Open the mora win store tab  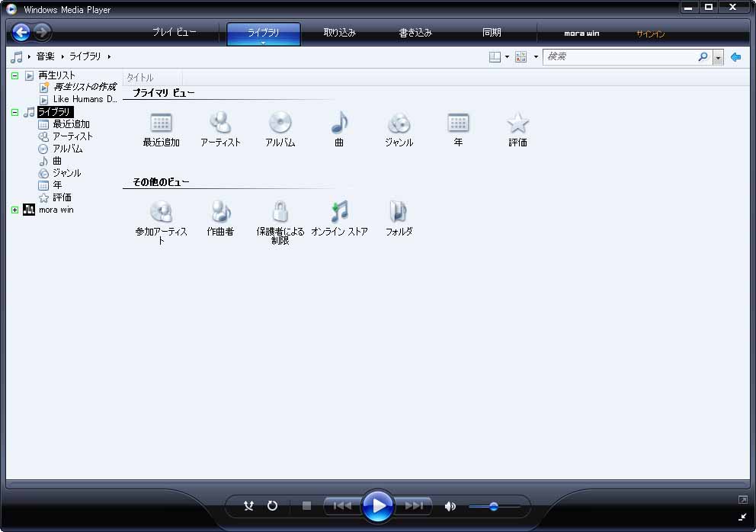pyautogui.click(x=581, y=34)
